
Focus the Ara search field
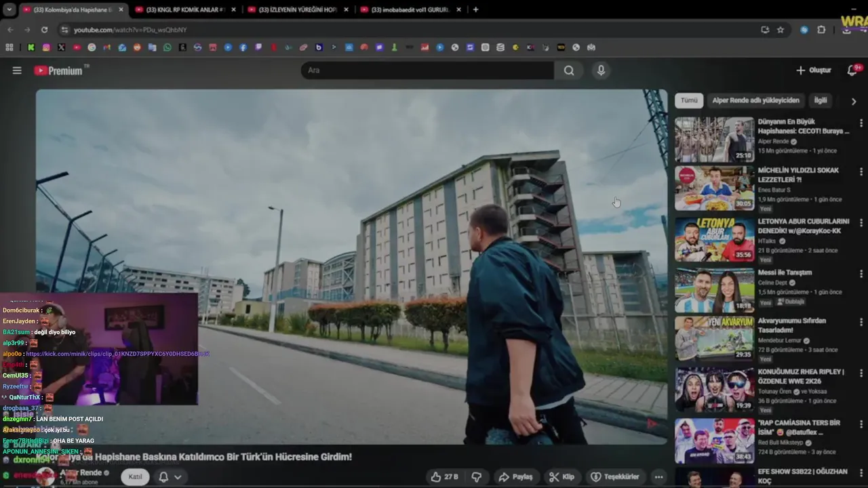tap(428, 70)
